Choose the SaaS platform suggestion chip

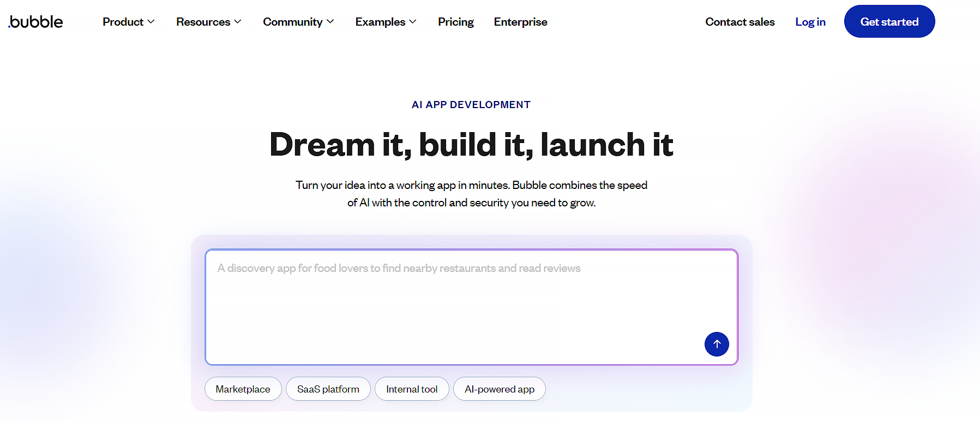[328, 389]
